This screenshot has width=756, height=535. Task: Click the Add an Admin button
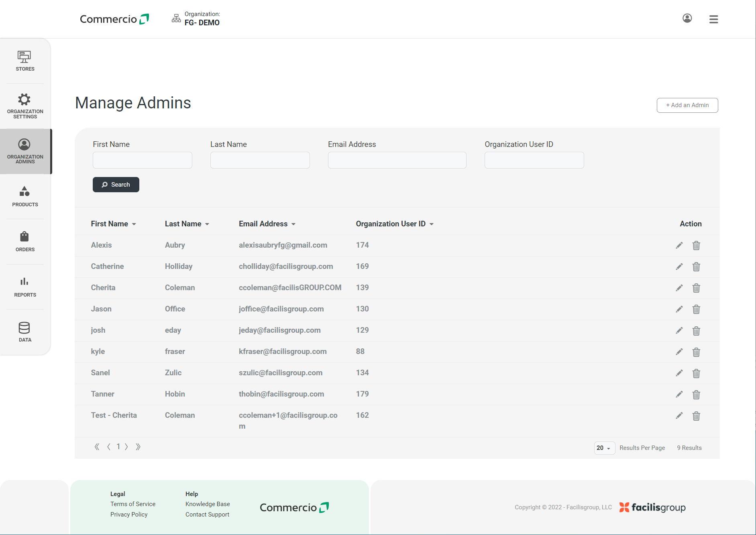tap(687, 105)
